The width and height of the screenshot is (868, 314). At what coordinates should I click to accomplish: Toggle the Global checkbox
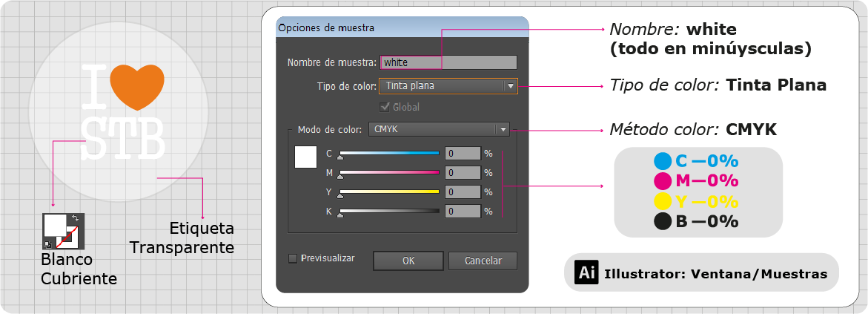tap(385, 106)
